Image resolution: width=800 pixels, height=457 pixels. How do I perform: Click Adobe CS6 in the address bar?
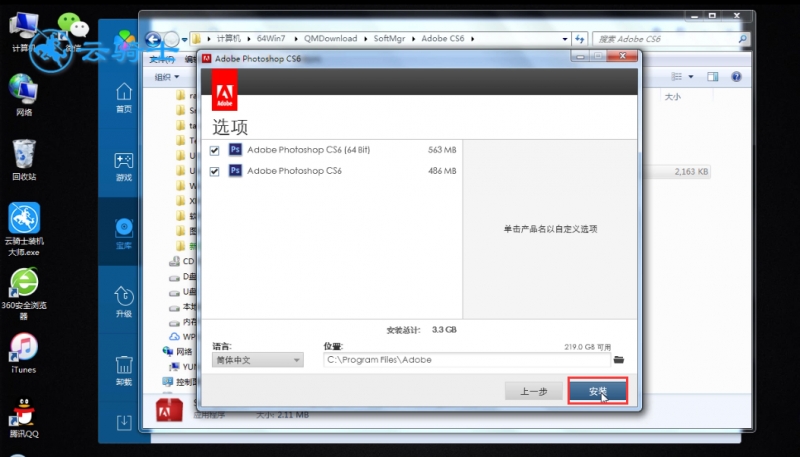tap(443, 38)
